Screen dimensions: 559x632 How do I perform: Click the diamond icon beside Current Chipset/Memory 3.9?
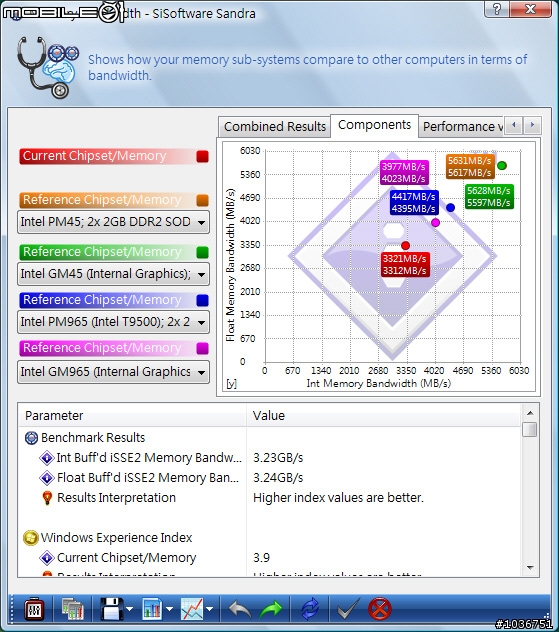(47, 558)
